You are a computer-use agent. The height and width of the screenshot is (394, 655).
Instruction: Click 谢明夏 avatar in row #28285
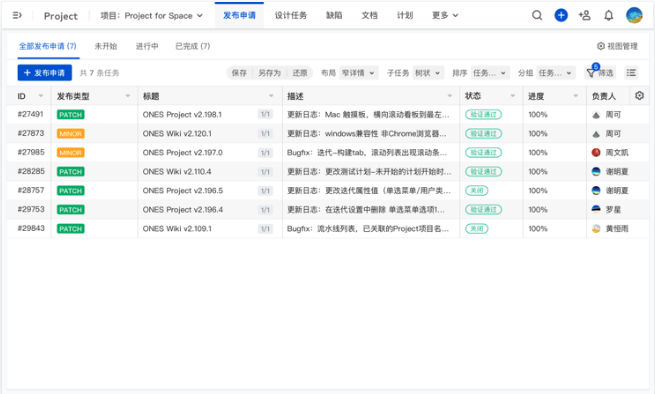(x=596, y=172)
